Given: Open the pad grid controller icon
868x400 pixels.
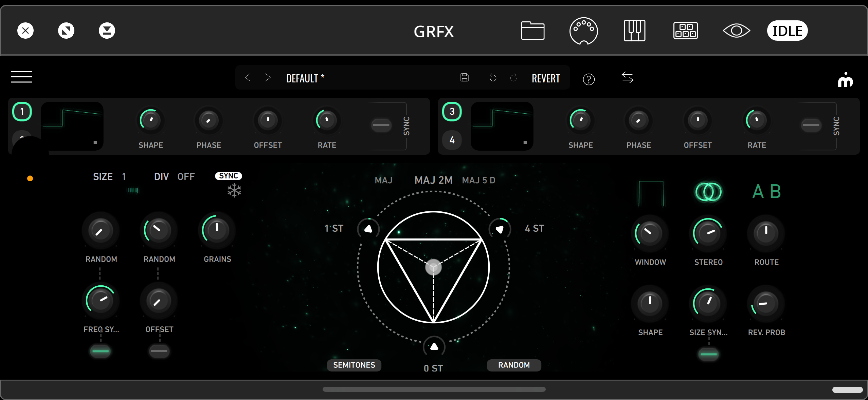Looking at the screenshot, I should point(685,31).
